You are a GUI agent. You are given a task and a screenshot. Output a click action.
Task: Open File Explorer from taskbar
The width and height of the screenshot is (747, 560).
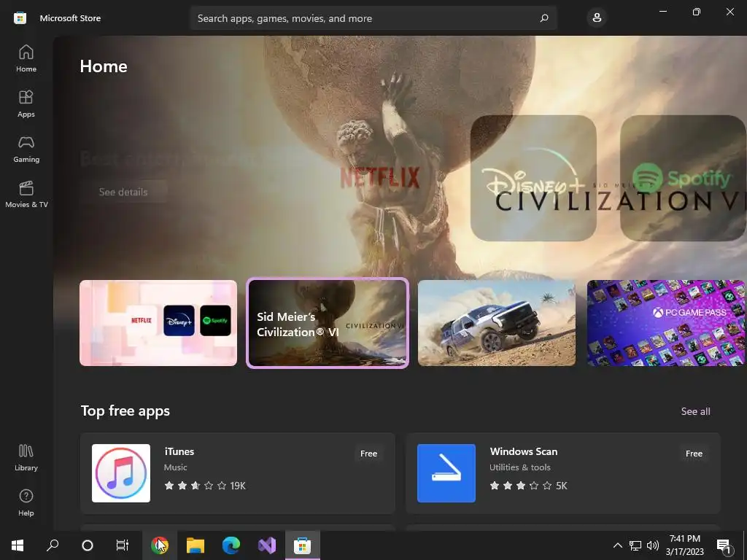point(196,545)
